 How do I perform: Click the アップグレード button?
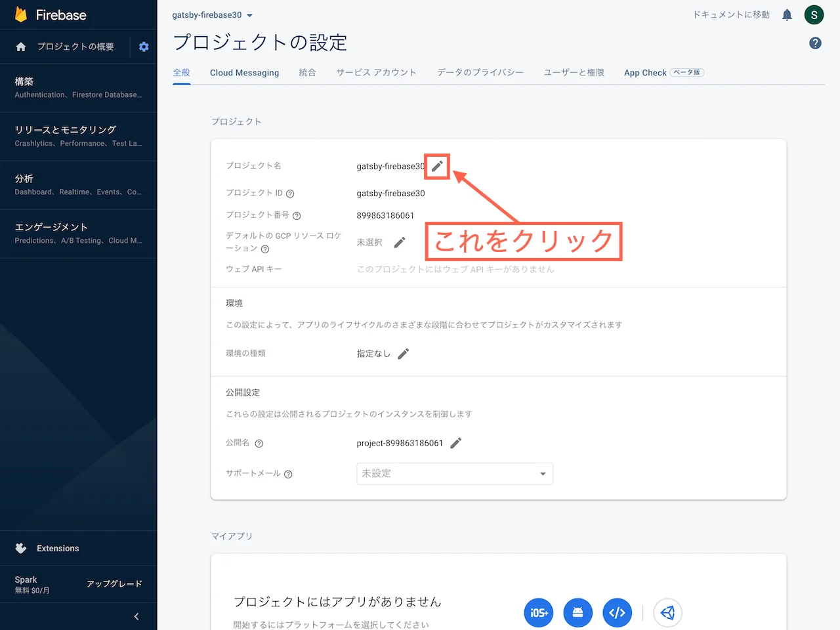click(x=115, y=583)
